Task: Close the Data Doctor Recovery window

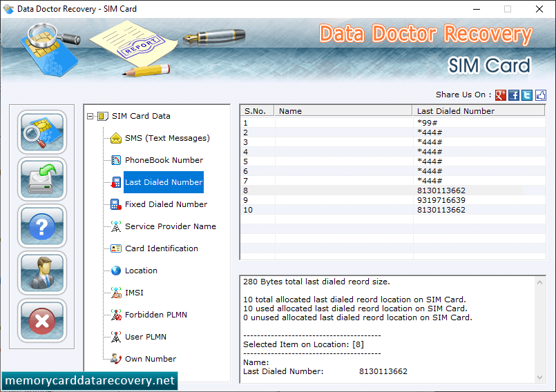Action: 539,9
